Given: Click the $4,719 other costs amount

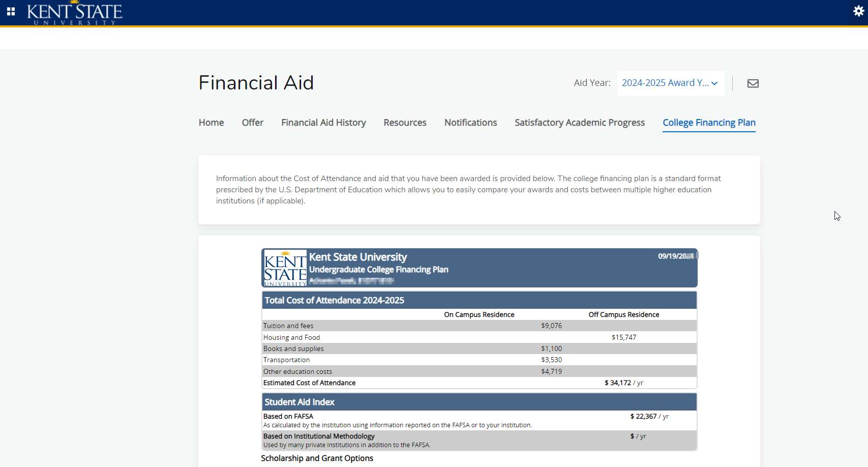Looking at the screenshot, I should (x=552, y=371).
